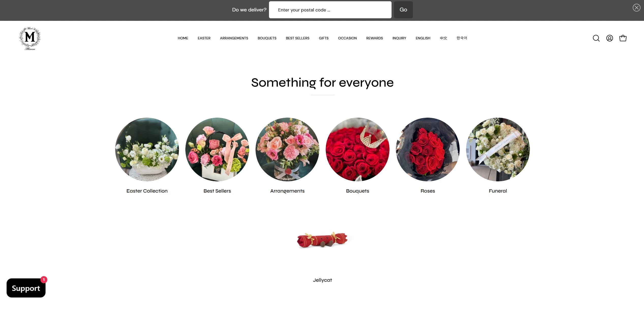Open the Arrangements menu item

point(234,38)
